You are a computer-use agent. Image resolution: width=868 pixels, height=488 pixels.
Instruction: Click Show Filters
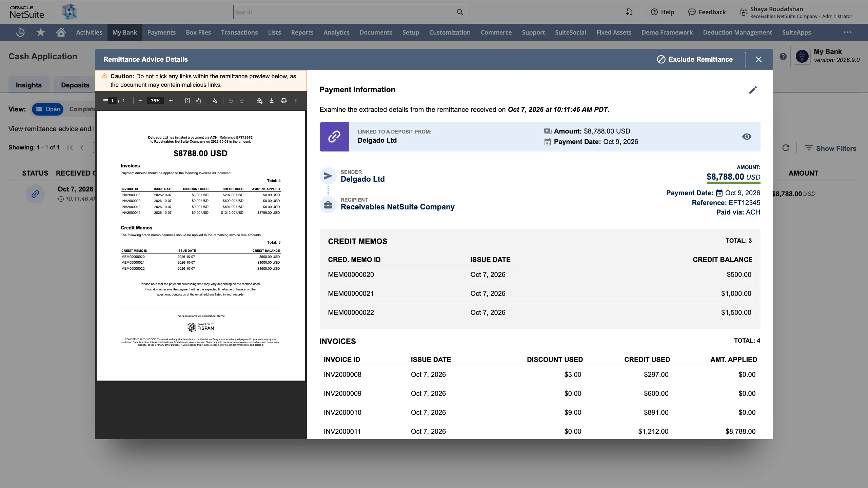(831, 148)
